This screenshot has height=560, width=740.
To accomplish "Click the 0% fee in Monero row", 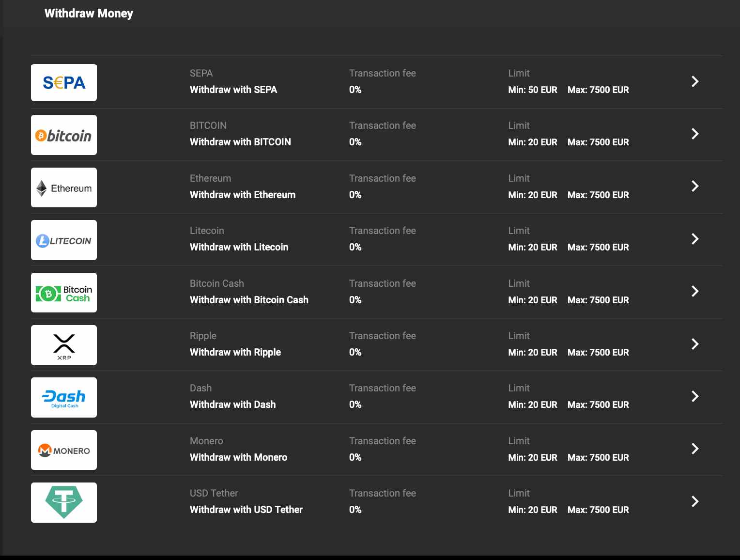I will [x=355, y=457].
